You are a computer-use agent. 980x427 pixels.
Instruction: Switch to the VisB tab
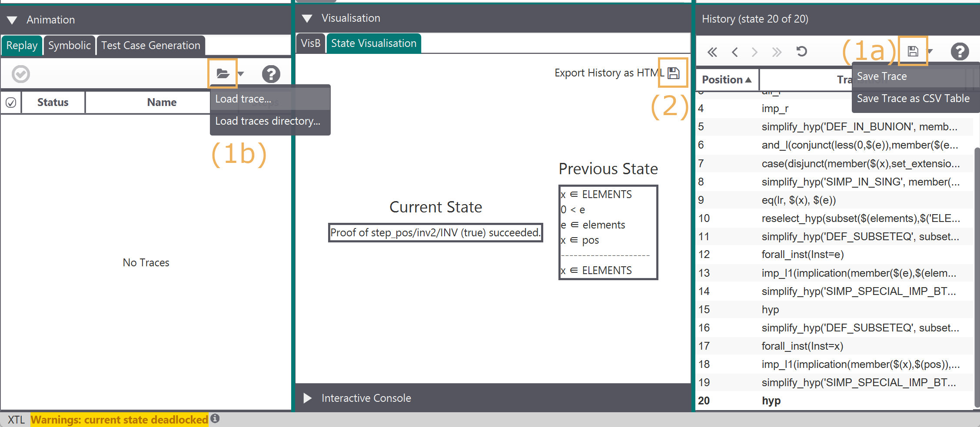coord(310,43)
